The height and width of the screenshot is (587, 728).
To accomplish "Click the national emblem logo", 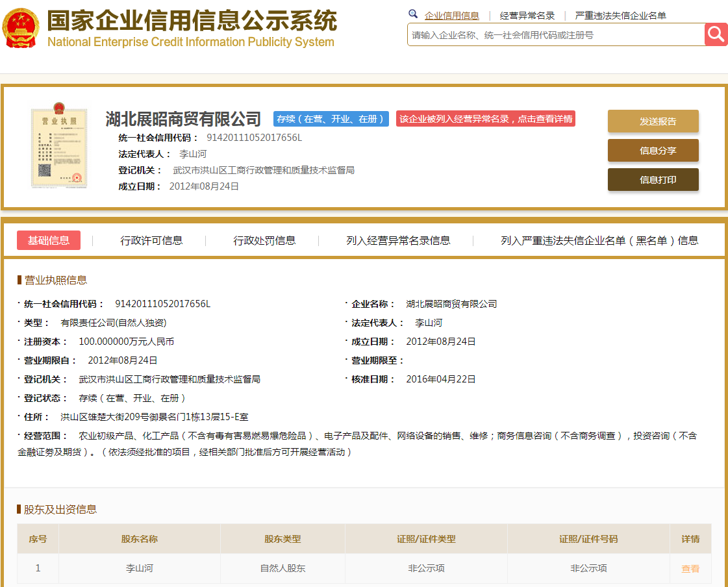I will pos(21,27).
